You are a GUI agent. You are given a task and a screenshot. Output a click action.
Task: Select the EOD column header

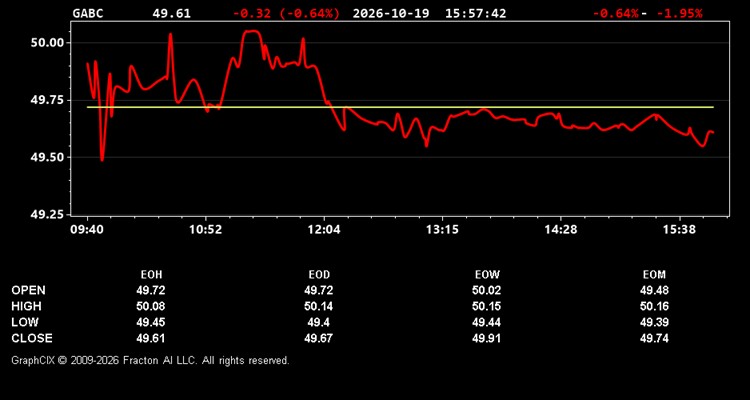coord(319,275)
